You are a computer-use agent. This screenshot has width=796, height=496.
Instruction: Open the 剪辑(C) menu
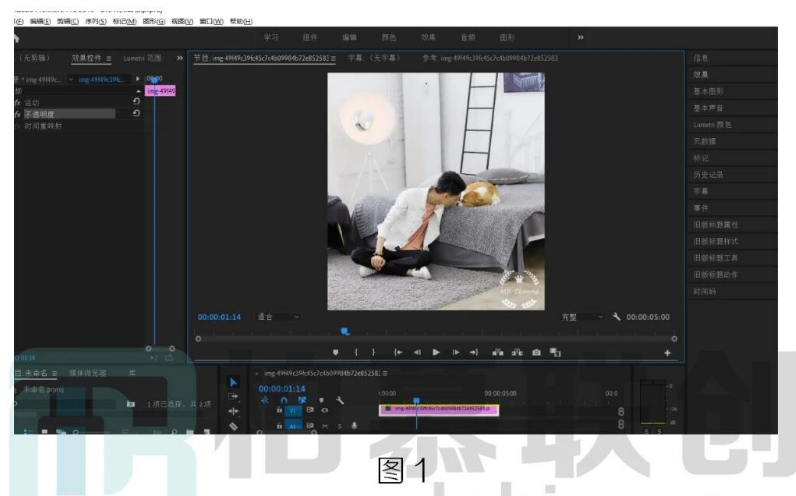(x=68, y=21)
